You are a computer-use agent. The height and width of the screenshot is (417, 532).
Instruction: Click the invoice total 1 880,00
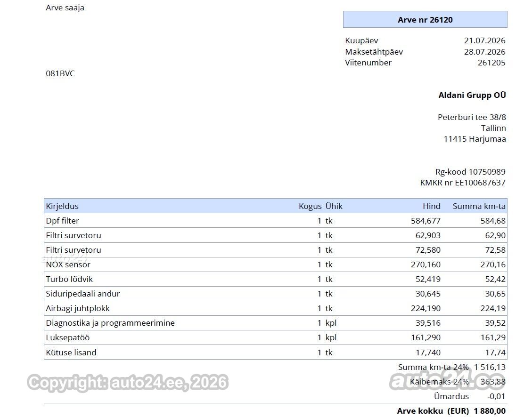(x=490, y=411)
